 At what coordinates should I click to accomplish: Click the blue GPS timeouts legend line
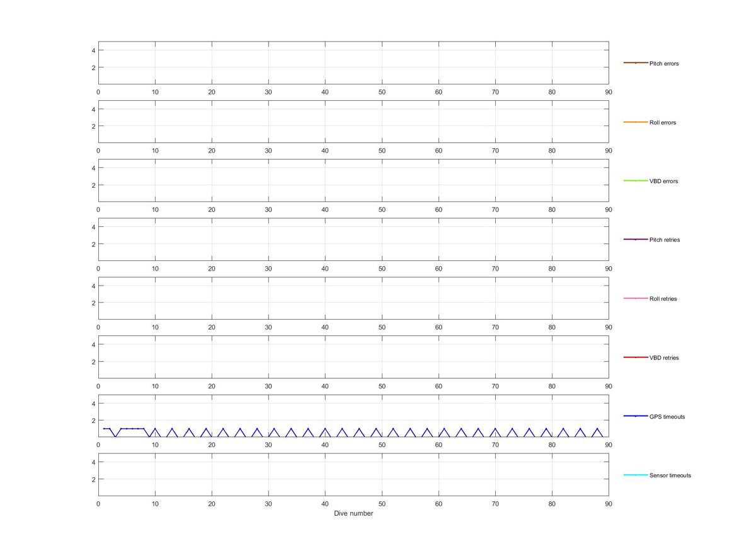pos(636,416)
